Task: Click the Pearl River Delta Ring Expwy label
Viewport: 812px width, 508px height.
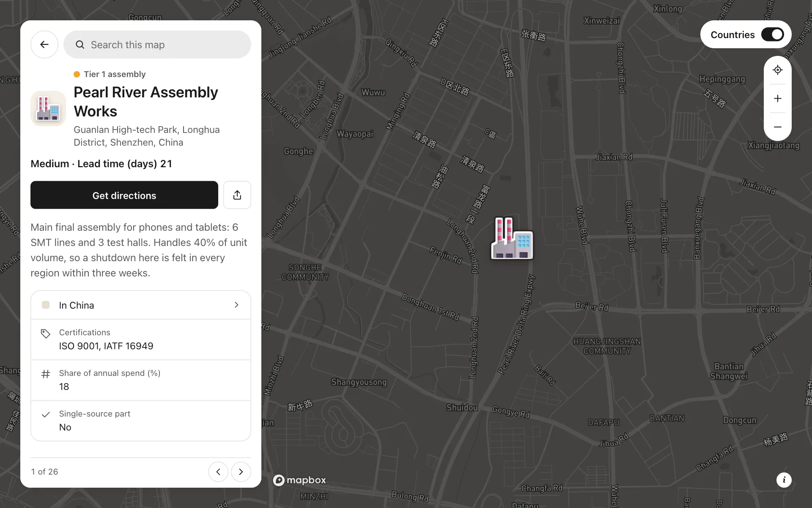Action: [x=517, y=324]
